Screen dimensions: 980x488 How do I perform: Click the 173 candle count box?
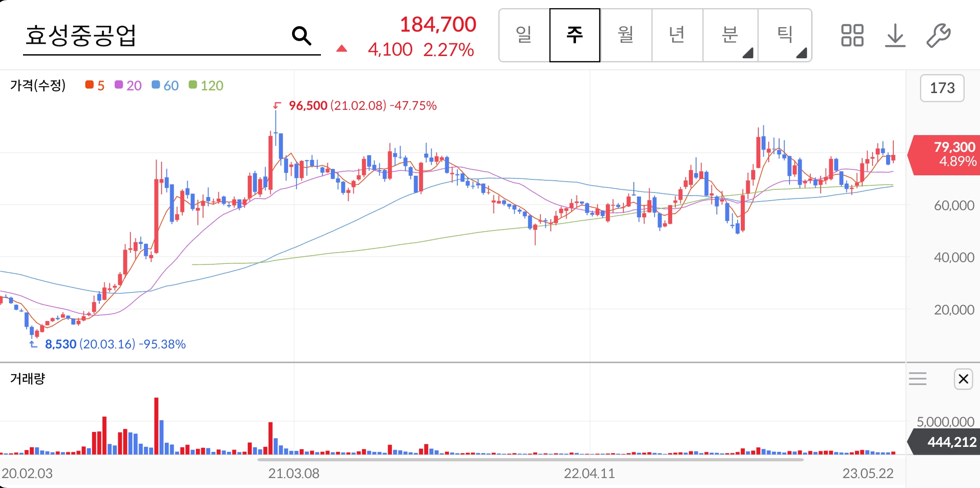(942, 88)
